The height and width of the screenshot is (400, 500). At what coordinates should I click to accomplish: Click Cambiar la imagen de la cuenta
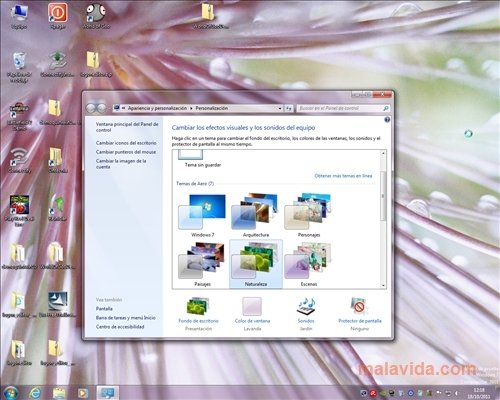(121, 164)
